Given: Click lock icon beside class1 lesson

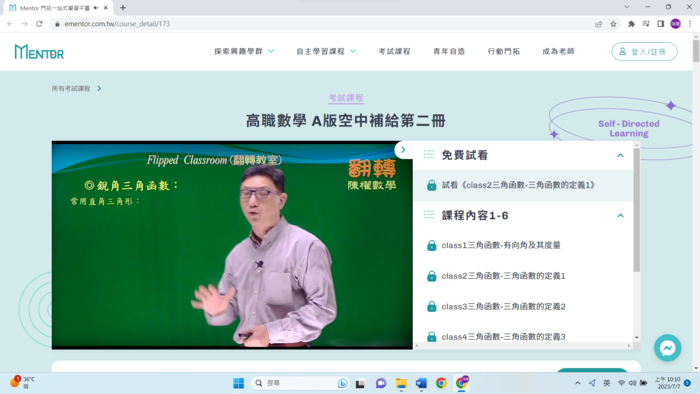Looking at the screenshot, I should 431,245.
